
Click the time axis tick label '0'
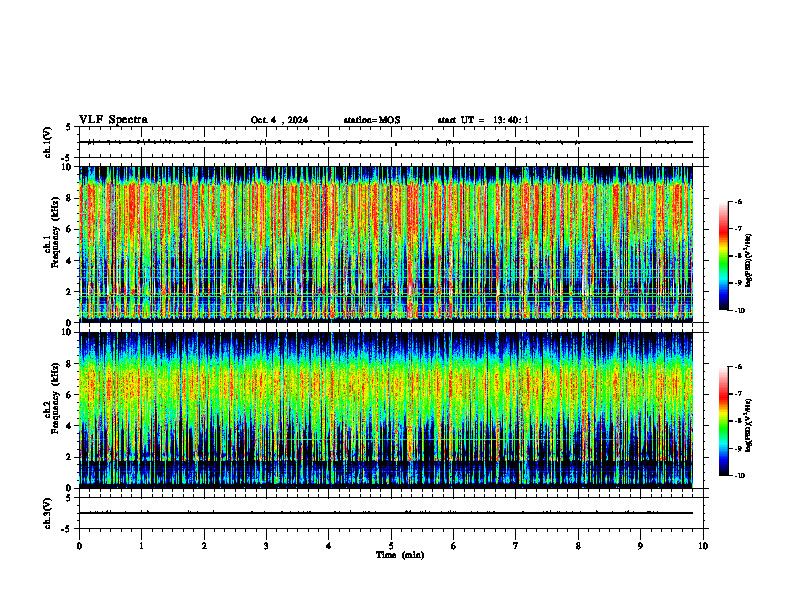(79, 546)
